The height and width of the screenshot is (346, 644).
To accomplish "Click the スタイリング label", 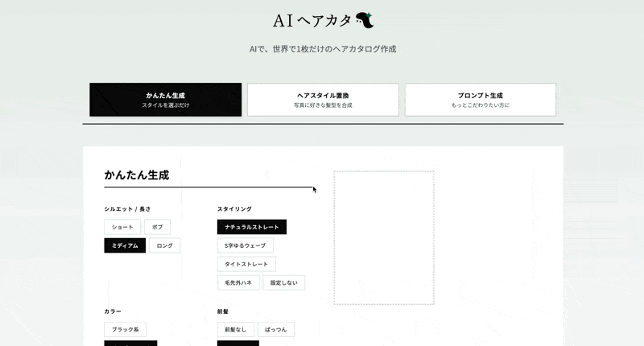I will coord(234,209).
